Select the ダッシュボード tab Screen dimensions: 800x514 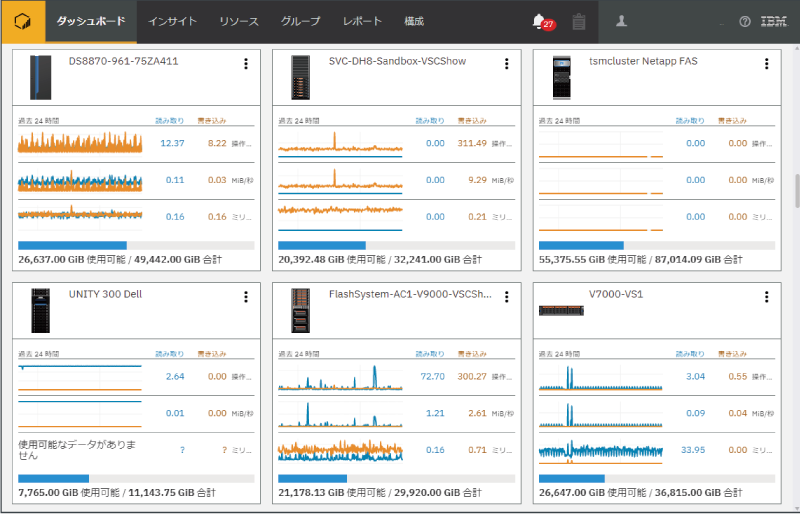tap(91, 21)
